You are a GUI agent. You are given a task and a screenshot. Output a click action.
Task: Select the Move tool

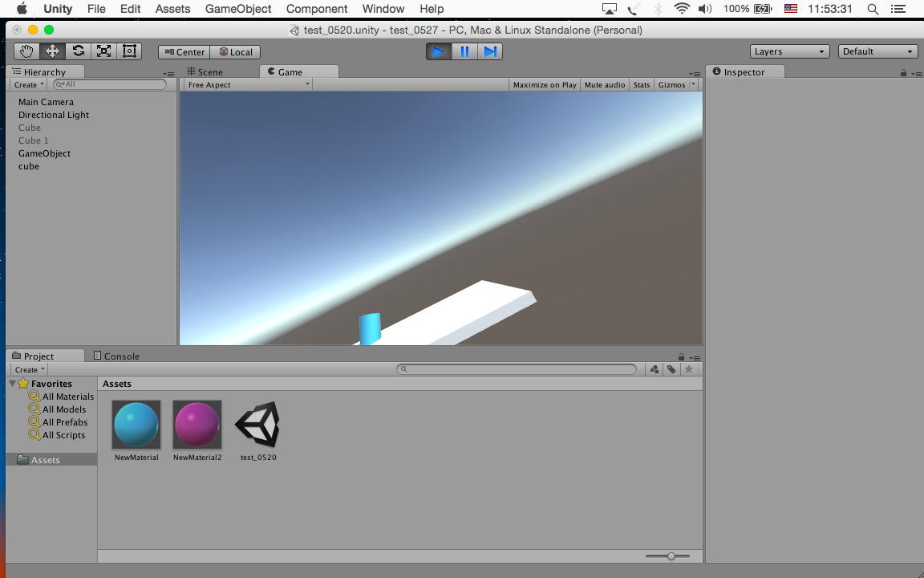(x=52, y=51)
